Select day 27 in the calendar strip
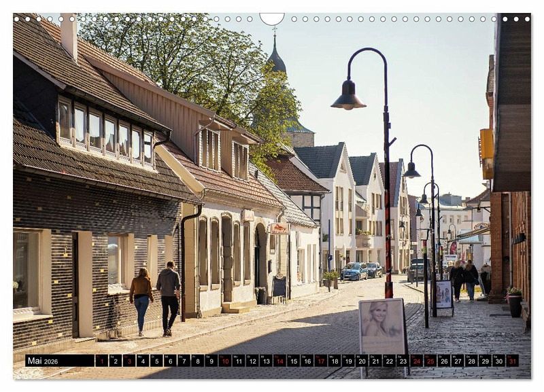This screenshot has height=392, width=544. click(x=458, y=361)
